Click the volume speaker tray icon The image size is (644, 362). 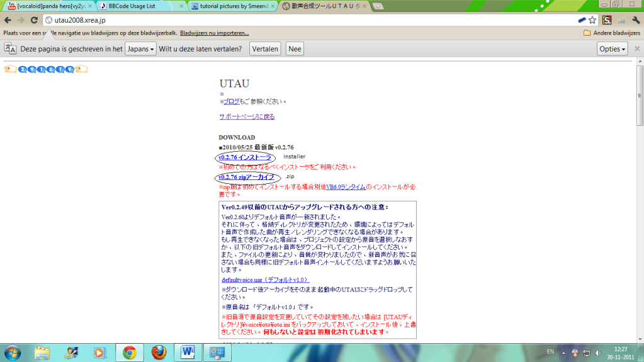tap(598, 353)
